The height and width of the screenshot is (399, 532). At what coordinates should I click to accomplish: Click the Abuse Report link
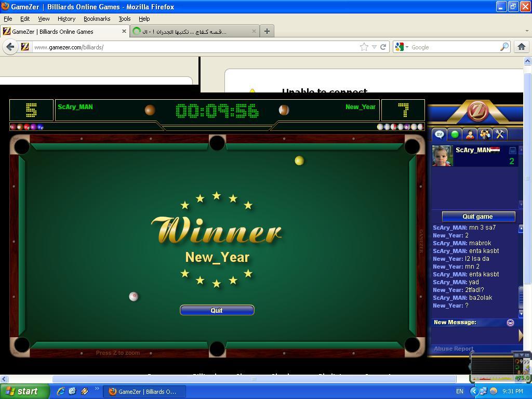coord(454,349)
